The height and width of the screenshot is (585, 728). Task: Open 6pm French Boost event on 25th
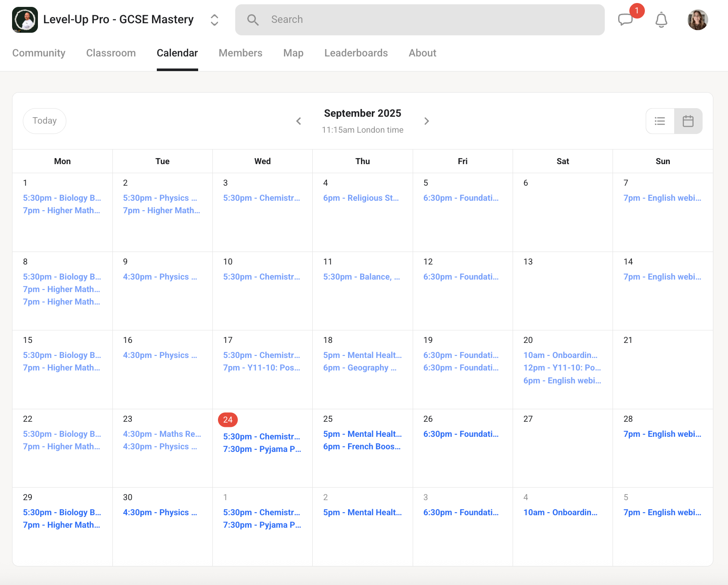[x=362, y=446]
